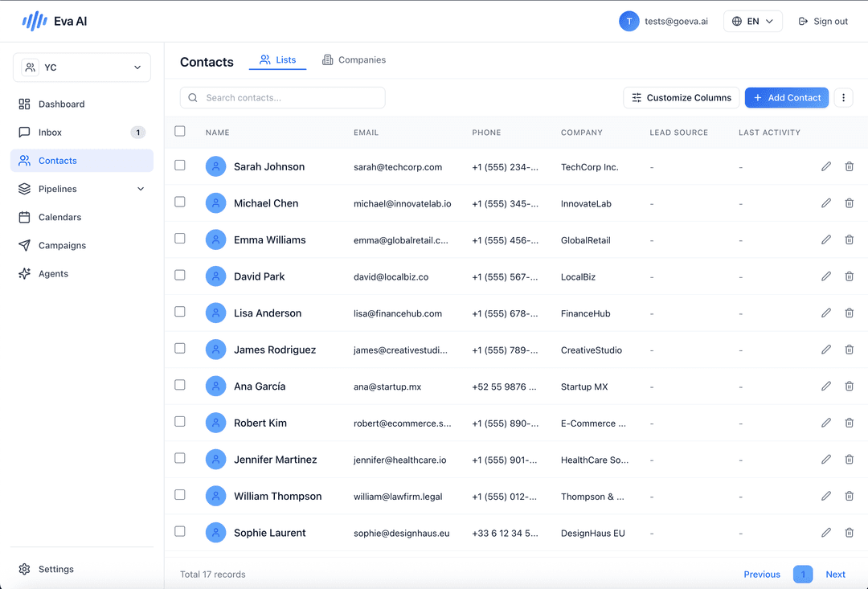Open the EN language selector
Viewport: 868px width, 589px height.
coord(752,22)
